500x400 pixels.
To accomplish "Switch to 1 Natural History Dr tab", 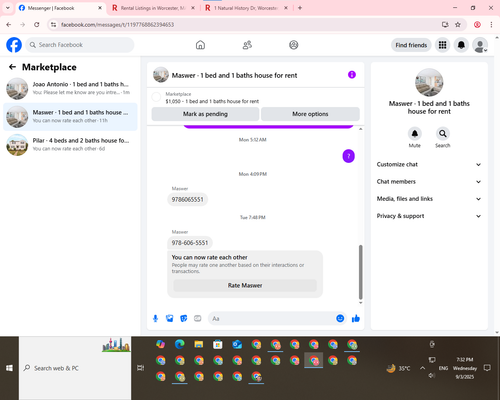I will click(x=246, y=8).
